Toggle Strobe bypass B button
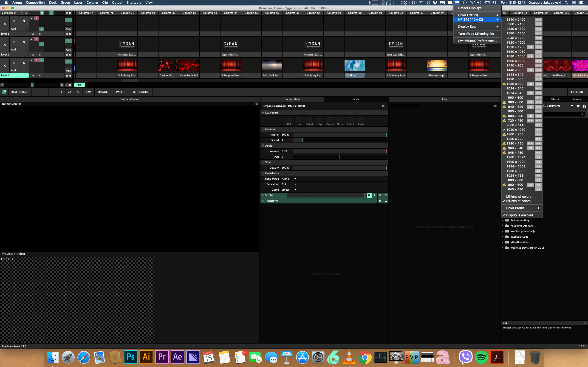 point(369,195)
